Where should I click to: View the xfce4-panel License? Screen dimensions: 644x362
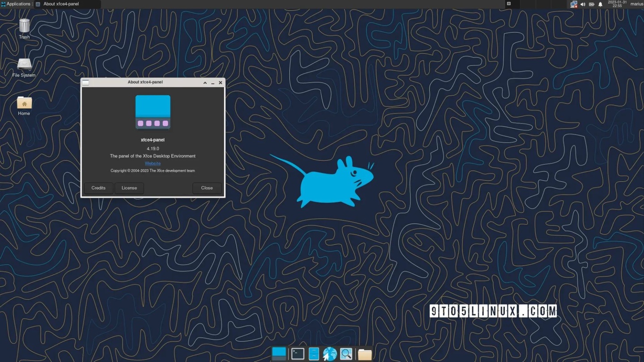pos(129,188)
